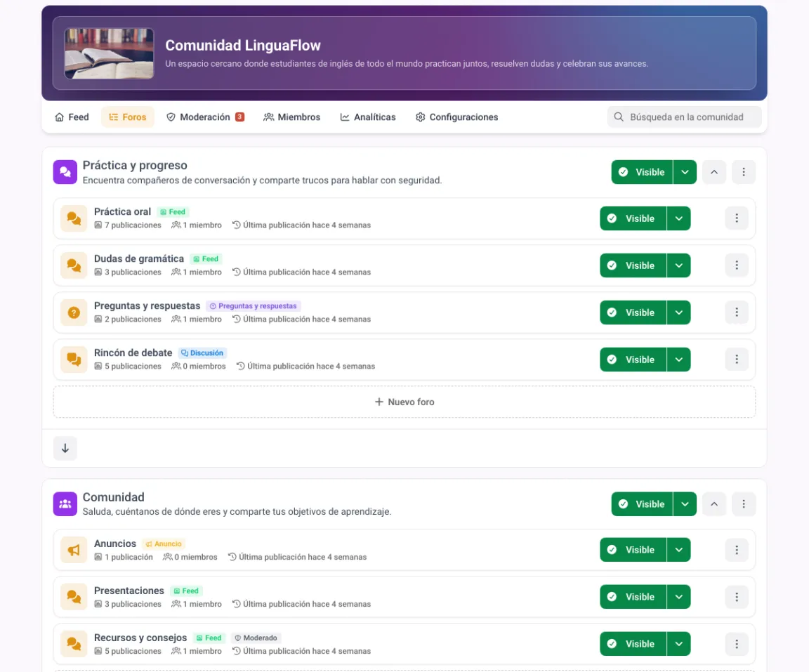Toggle Visible for Presentaciones forum
Viewport: 809px width, 672px height.
point(633,597)
